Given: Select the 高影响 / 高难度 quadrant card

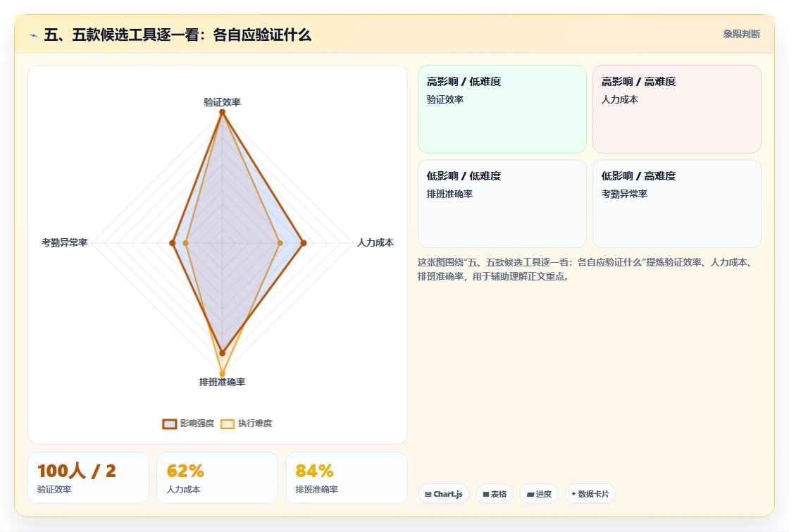Looking at the screenshot, I should (x=677, y=109).
